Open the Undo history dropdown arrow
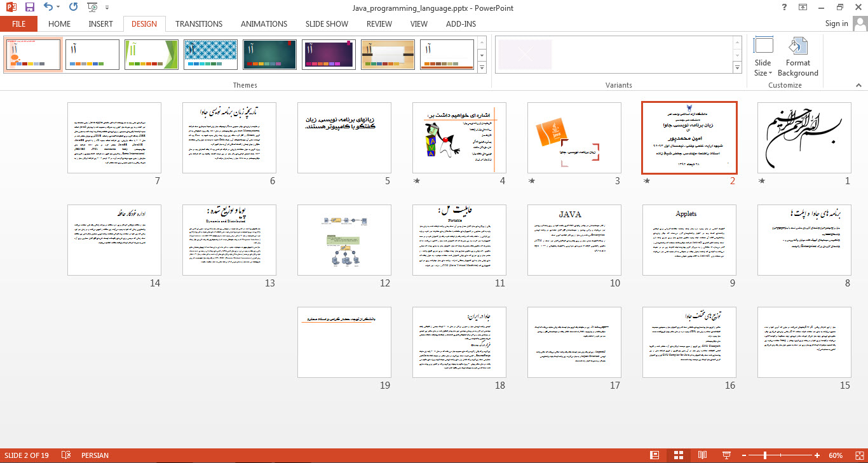 [58, 8]
